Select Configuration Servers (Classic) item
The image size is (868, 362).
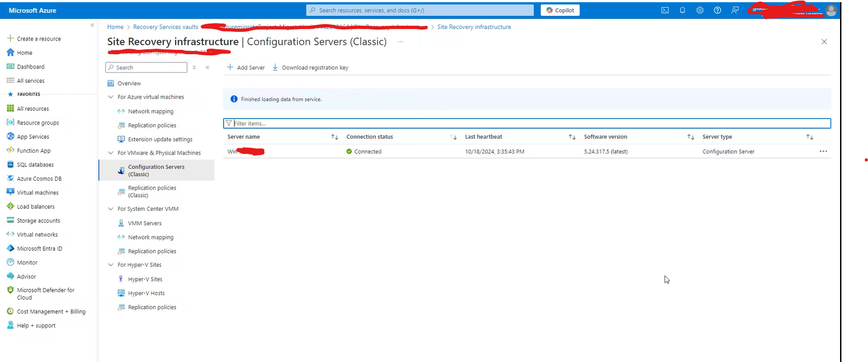(x=156, y=170)
